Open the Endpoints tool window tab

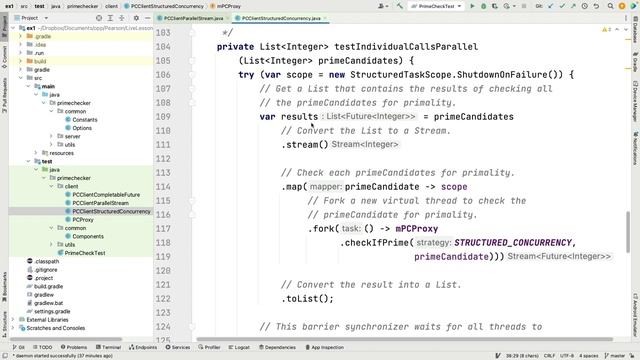[143, 347]
